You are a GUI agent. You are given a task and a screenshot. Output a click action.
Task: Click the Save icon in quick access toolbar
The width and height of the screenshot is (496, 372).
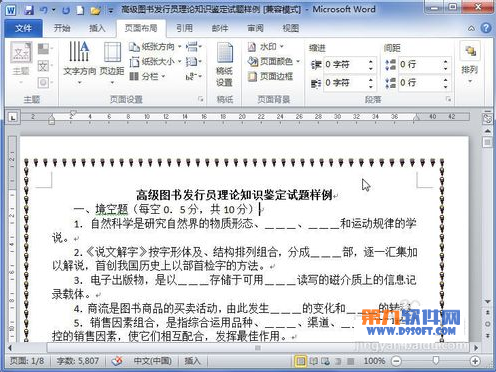pyautogui.click(x=29, y=10)
